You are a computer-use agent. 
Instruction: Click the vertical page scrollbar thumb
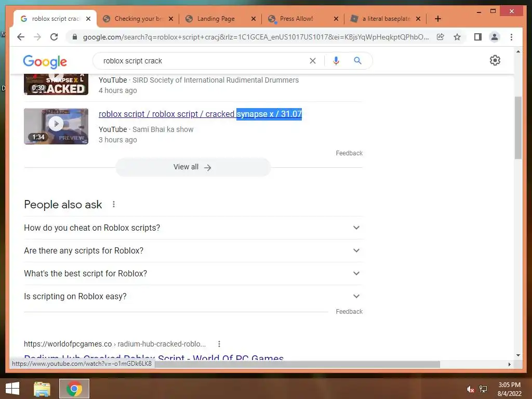pos(518,128)
